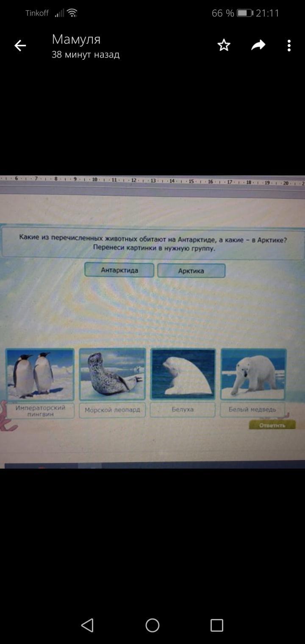Click the Морской леопард label
Image resolution: width=305 pixels, height=644 pixels.
[x=112, y=410]
